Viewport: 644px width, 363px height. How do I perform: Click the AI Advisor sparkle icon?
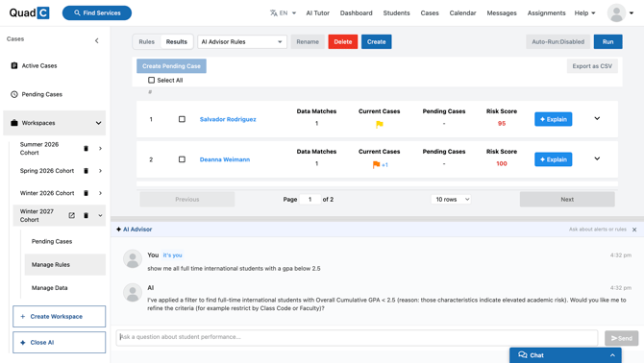118,230
